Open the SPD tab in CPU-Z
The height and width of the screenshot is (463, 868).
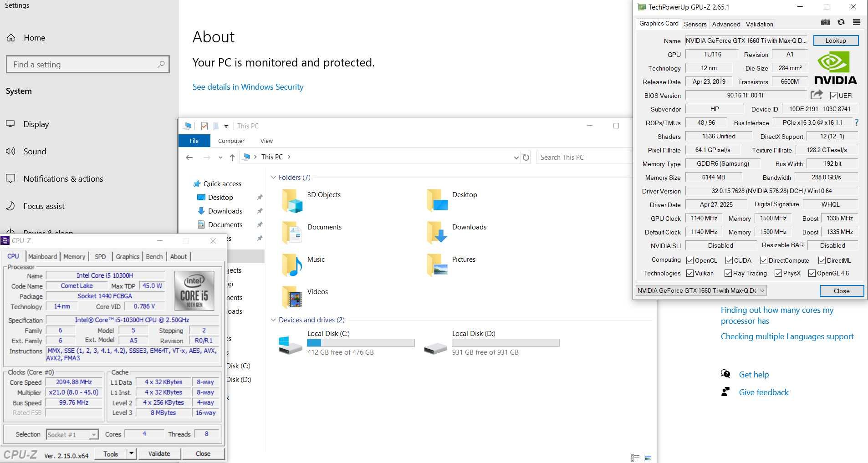[x=100, y=256]
